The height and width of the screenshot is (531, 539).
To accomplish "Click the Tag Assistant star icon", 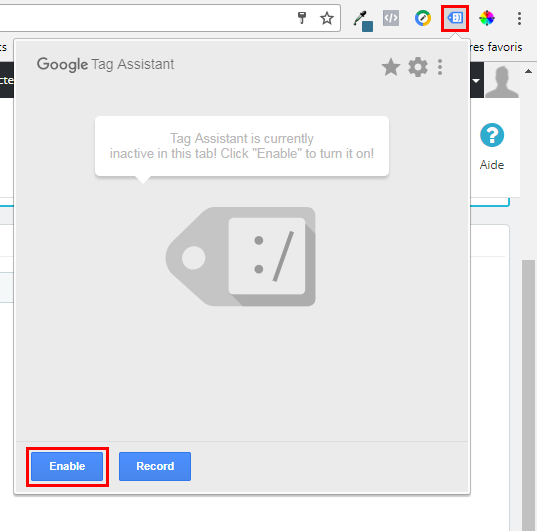I will tap(391, 67).
